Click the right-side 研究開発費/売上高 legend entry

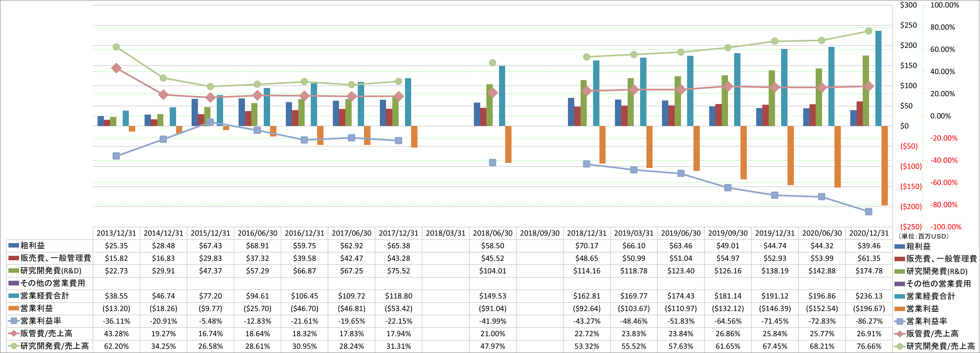pos(935,346)
